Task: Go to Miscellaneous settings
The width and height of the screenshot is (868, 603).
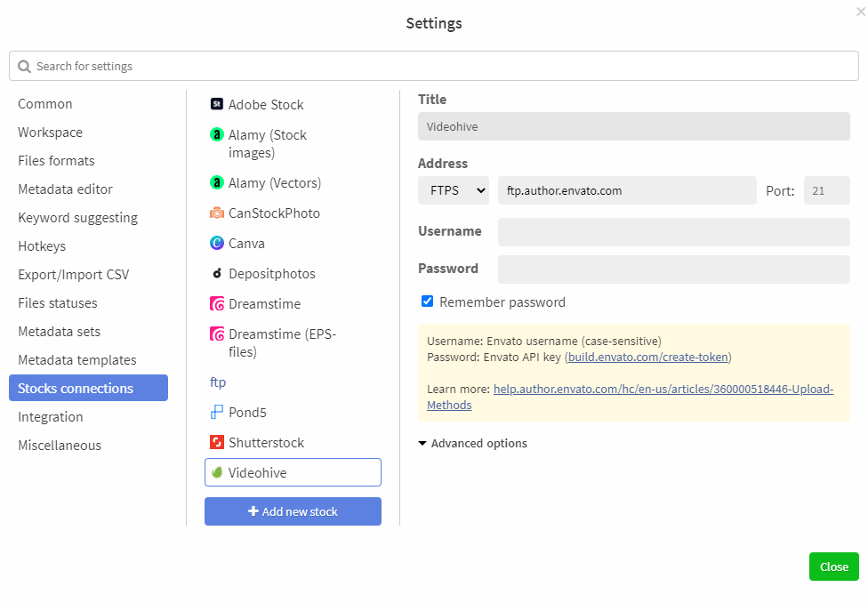Action: tap(60, 446)
